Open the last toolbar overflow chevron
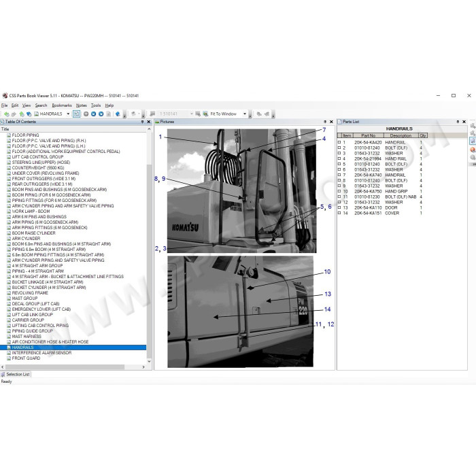This screenshot has width=476, height=476. coord(273,115)
